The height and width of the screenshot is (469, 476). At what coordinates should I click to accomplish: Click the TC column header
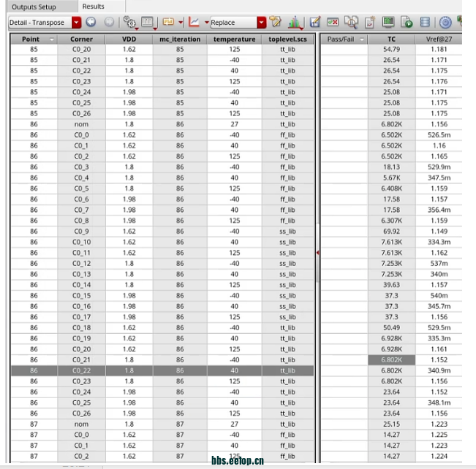(391, 39)
